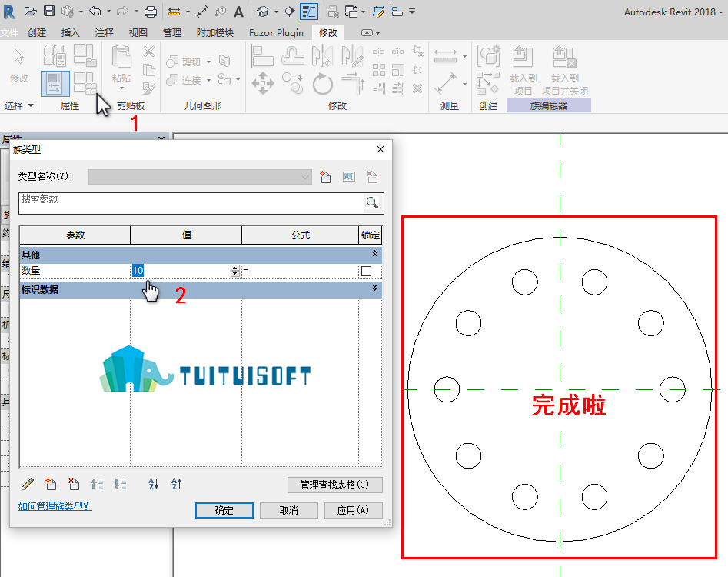Select the Aligned Dimension quick access tool

tap(174, 12)
